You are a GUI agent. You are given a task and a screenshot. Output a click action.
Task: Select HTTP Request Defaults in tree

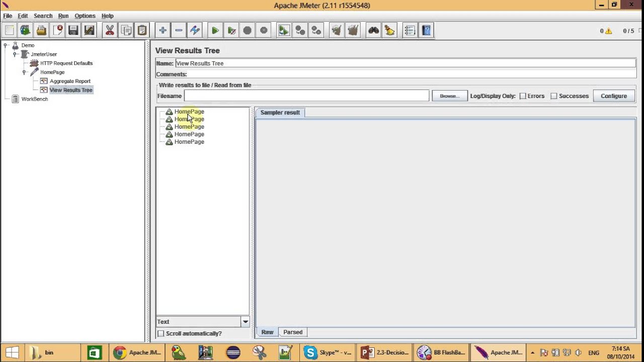66,63
